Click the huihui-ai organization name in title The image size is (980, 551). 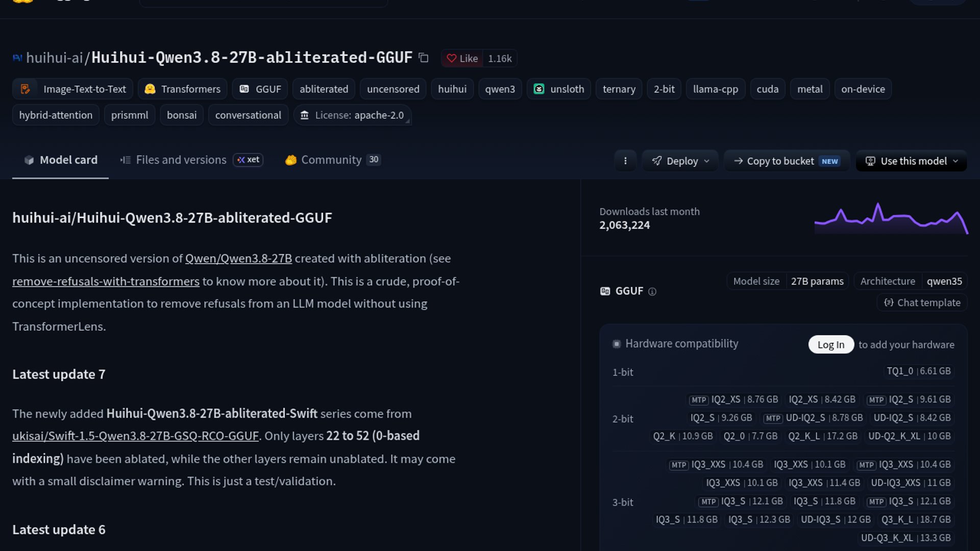pos(54,58)
